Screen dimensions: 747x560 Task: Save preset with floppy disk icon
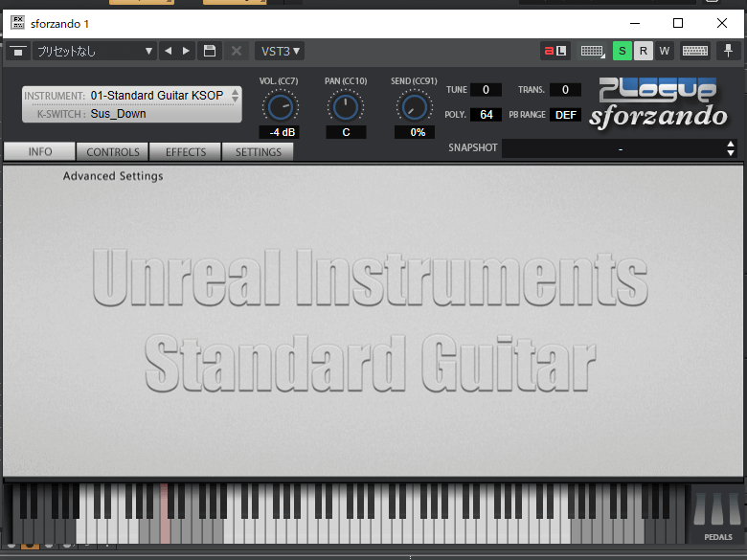click(x=210, y=52)
